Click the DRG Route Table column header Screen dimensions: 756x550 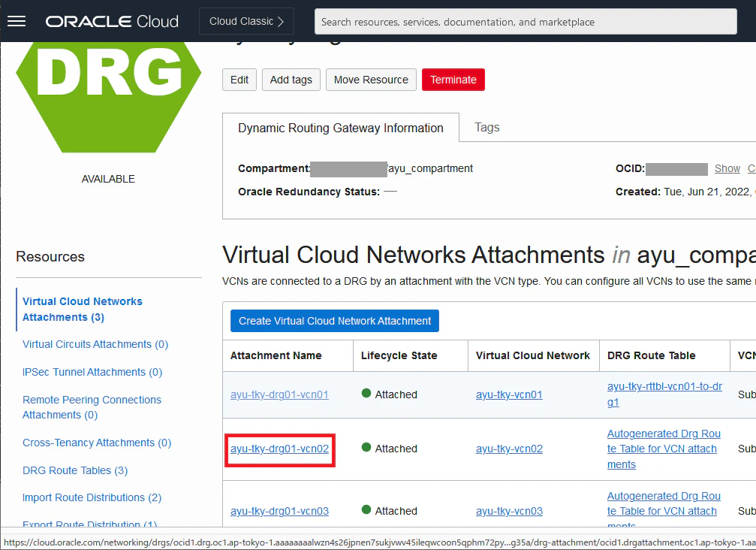click(x=651, y=355)
